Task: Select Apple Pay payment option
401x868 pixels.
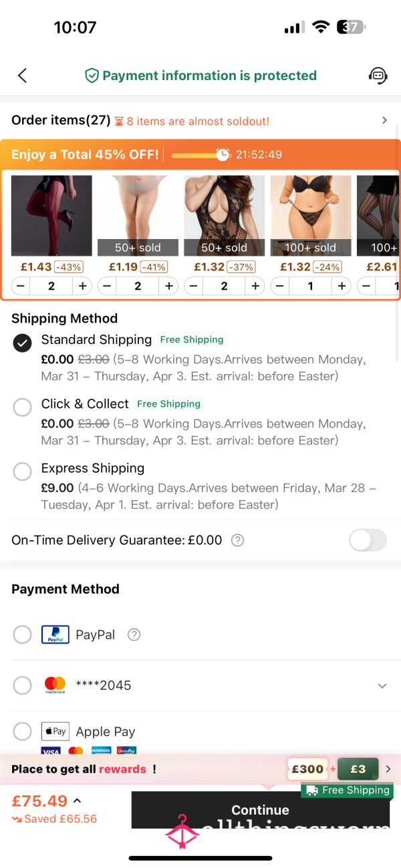Action: tap(22, 731)
